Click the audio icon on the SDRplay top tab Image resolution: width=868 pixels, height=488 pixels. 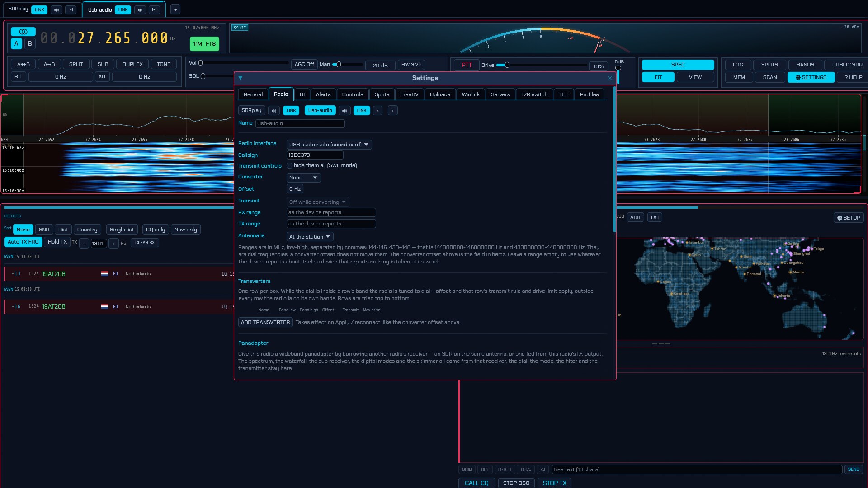[x=57, y=9]
